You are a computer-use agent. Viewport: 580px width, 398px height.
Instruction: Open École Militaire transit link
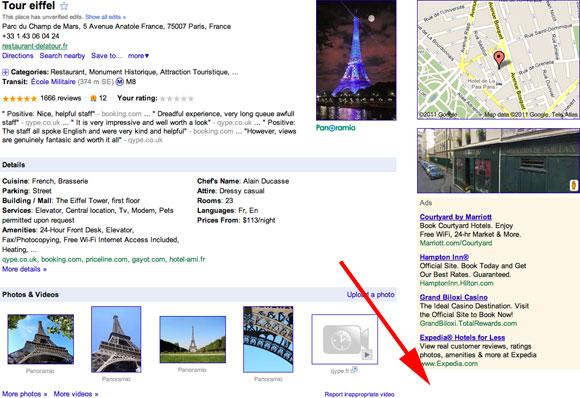click(x=53, y=82)
